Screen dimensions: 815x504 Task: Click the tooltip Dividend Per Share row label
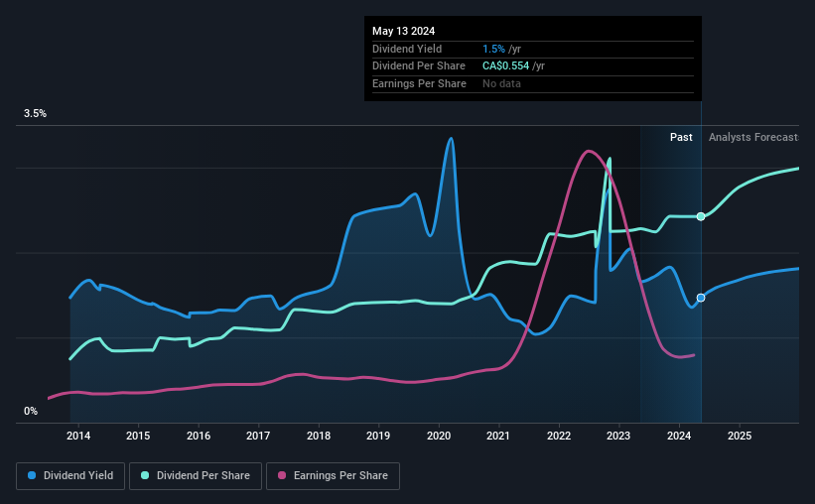[x=419, y=66]
